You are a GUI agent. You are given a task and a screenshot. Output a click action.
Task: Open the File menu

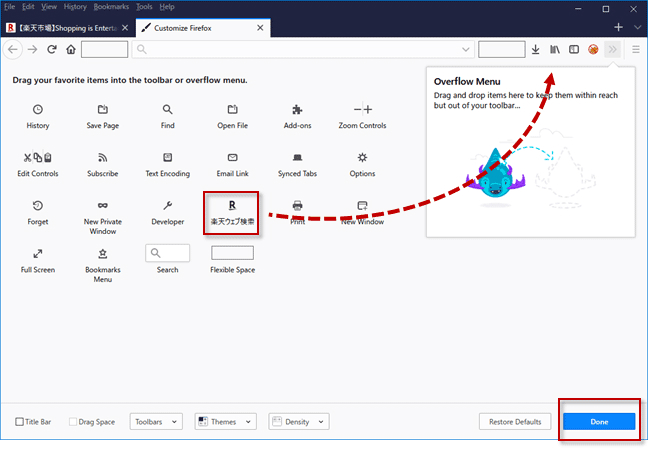click(10, 7)
